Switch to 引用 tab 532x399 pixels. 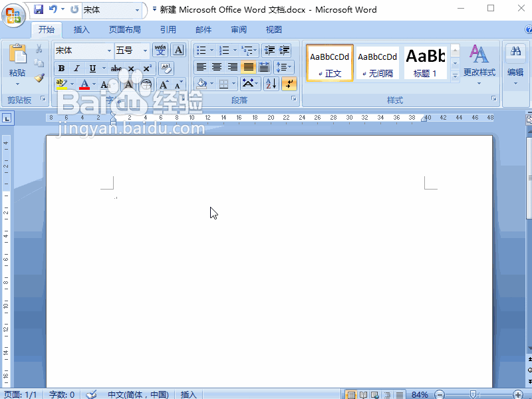point(168,30)
